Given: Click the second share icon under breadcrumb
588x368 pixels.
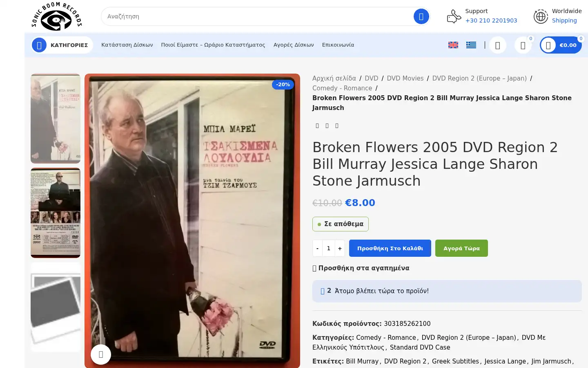Looking at the screenshot, I should [327, 126].
